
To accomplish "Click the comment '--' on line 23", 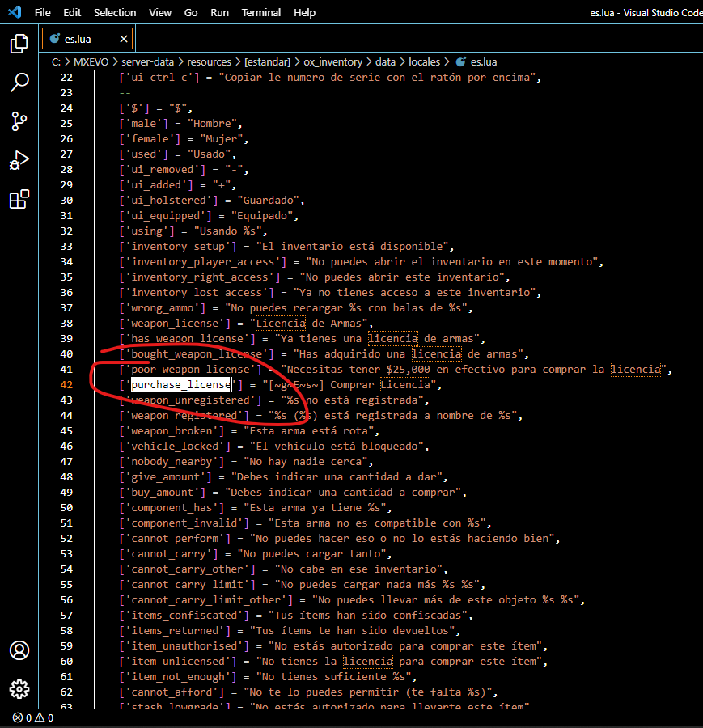I will pos(125,93).
